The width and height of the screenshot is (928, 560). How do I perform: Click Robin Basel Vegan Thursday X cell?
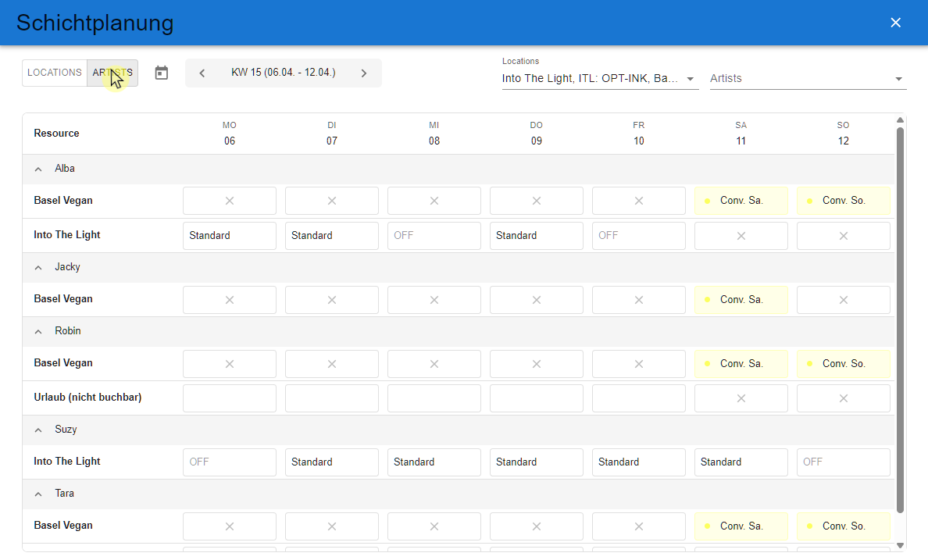point(536,363)
